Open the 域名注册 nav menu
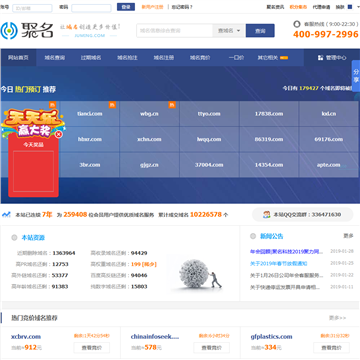Image resolution: width=360 pixels, height=360 pixels. (164, 58)
